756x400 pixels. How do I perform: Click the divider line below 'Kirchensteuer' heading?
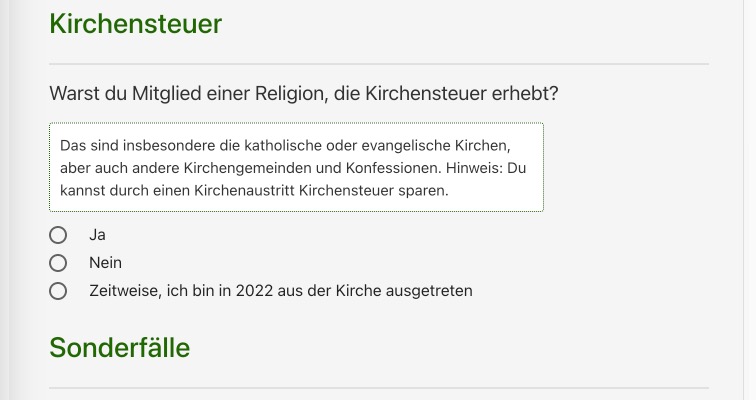click(x=378, y=64)
